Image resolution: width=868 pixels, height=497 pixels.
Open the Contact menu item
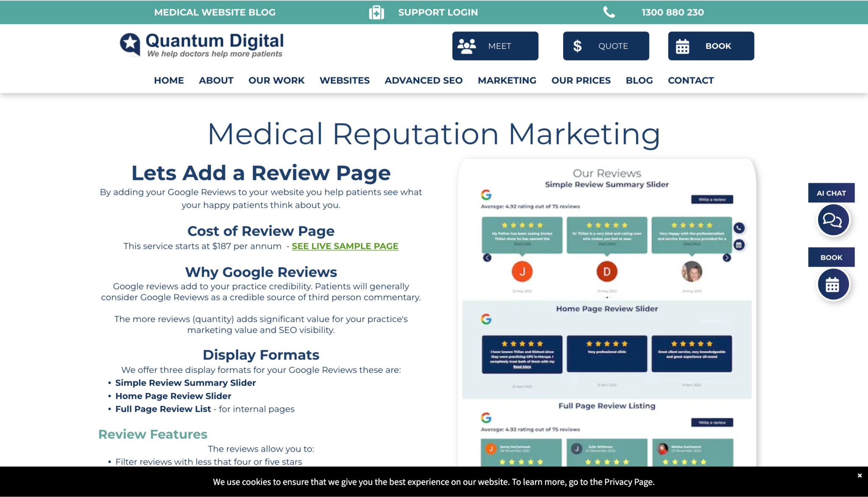pos(690,80)
